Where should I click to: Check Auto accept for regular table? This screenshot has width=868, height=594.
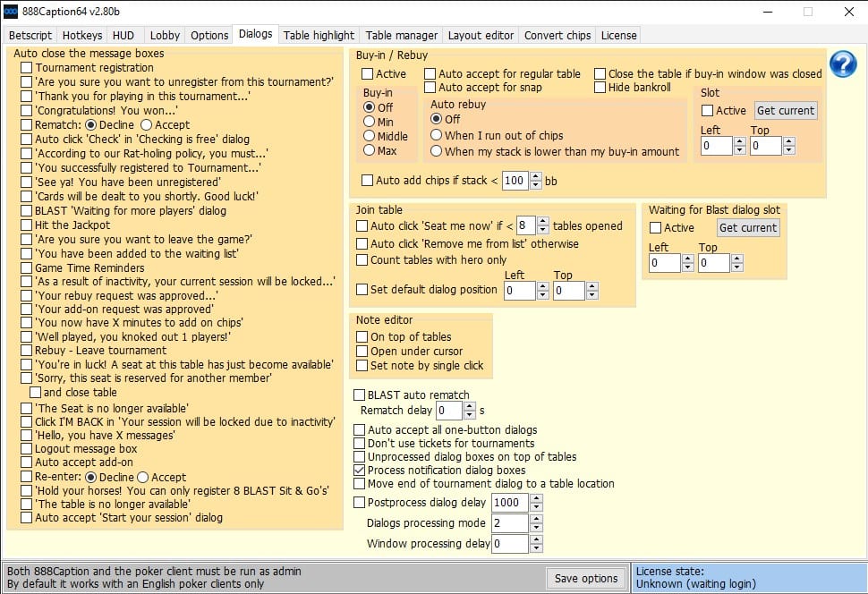[430, 73]
